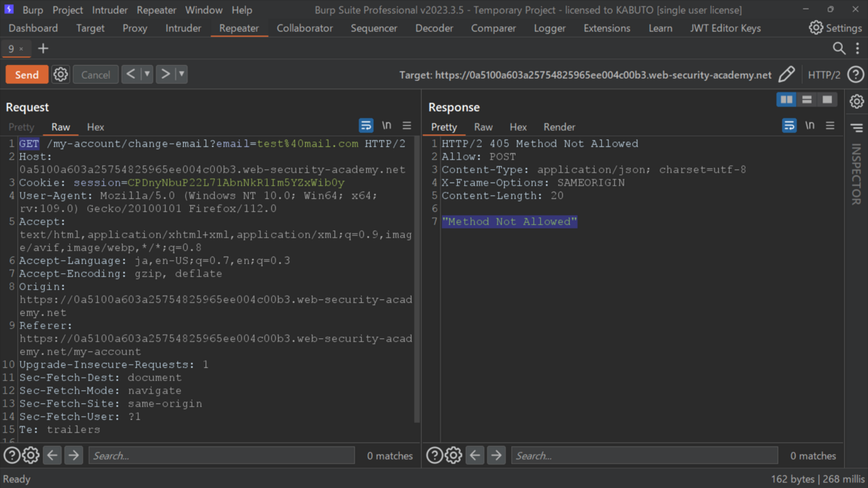Switch to the Proxy tab
The height and width of the screenshot is (488, 868).
coord(135,28)
